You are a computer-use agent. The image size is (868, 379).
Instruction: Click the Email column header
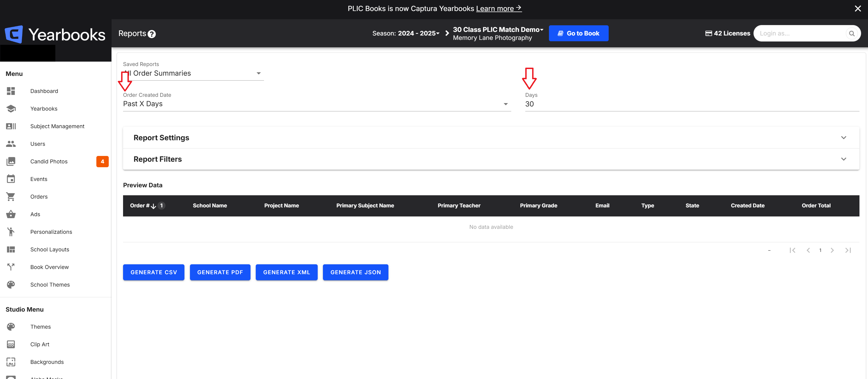pos(602,206)
